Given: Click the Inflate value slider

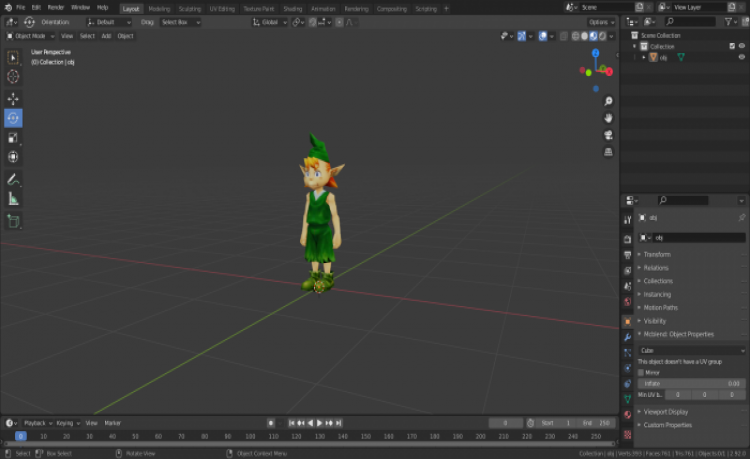Looking at the screenshot, I should [x=692, y=383].
